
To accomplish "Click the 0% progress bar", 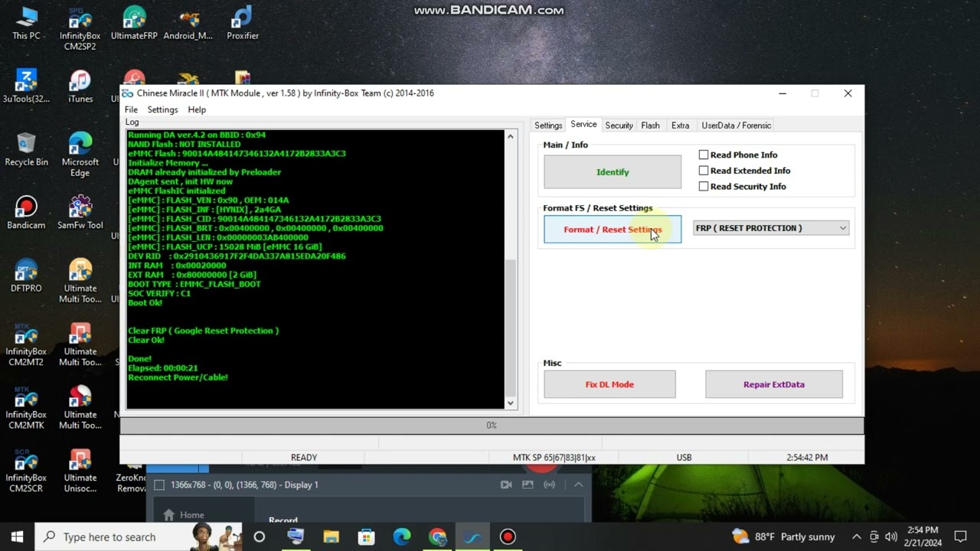I will (x=492, y=425).
